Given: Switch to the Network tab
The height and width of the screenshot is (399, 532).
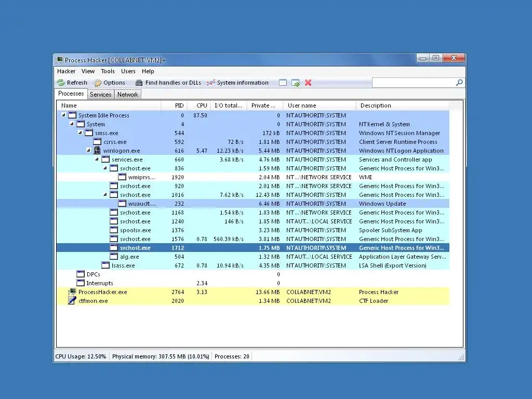Looking at the screenshot, I should 128,95.
